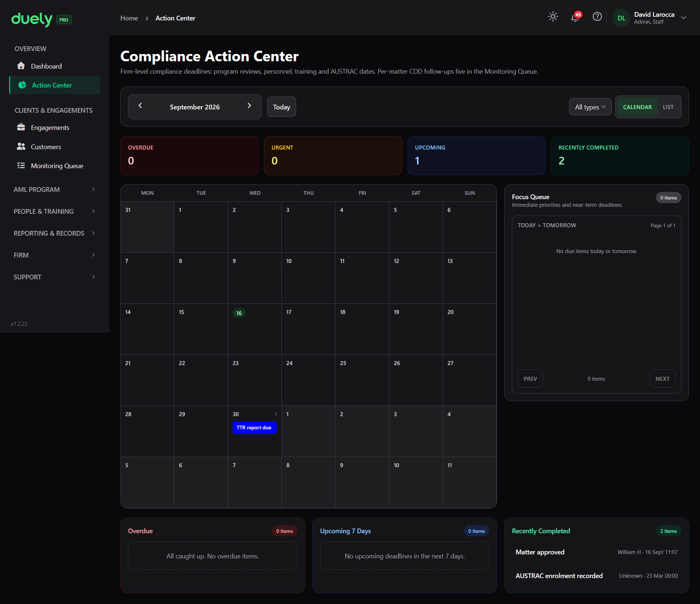The width and height of the screenshot is (700, 604).
Task: Open the help question mark icon
Action: tap(597, 16)
